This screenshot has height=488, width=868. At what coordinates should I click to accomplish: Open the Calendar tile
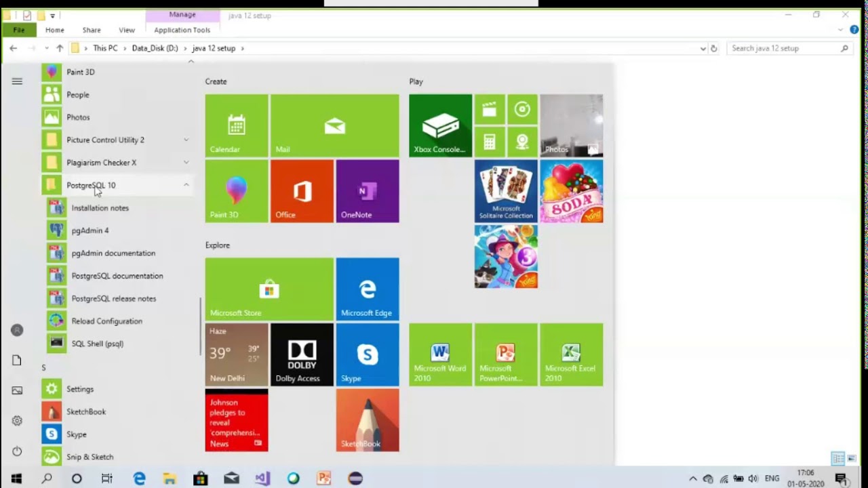(x=237, y=125)
